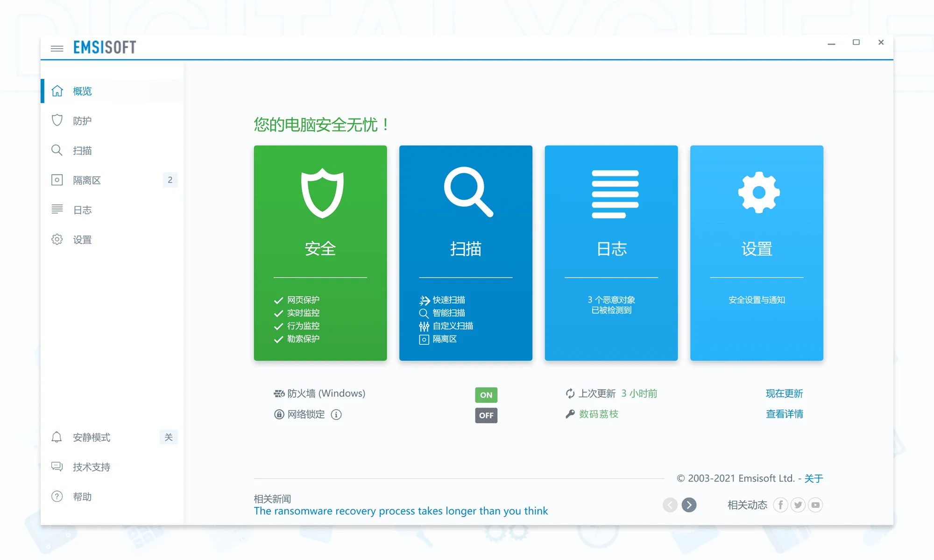This screenshot has width=934, height=560.
Task: Click the quarantine count badge 2
Action: (170, 180)
